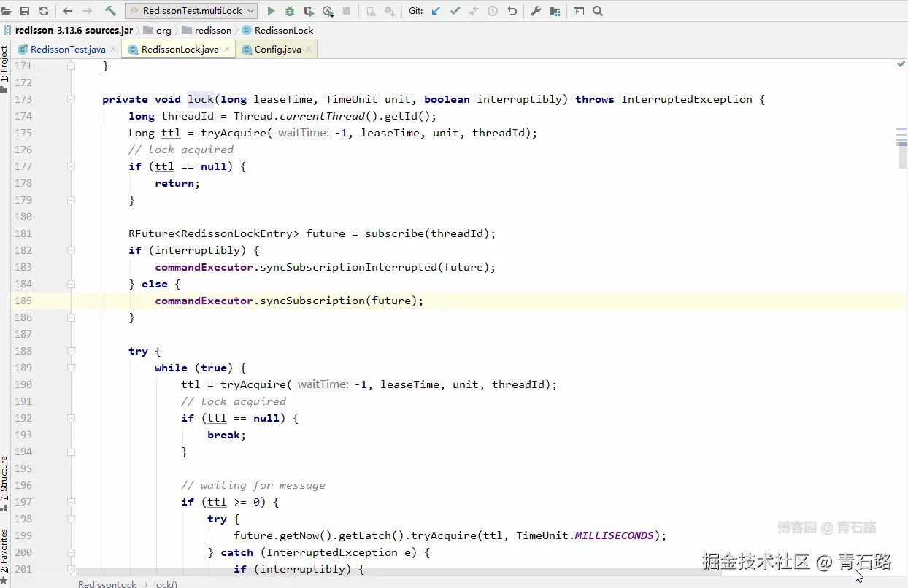The image size is (908, 588).
Task: Collapse catch block fold at line 200
Action: 72,552
